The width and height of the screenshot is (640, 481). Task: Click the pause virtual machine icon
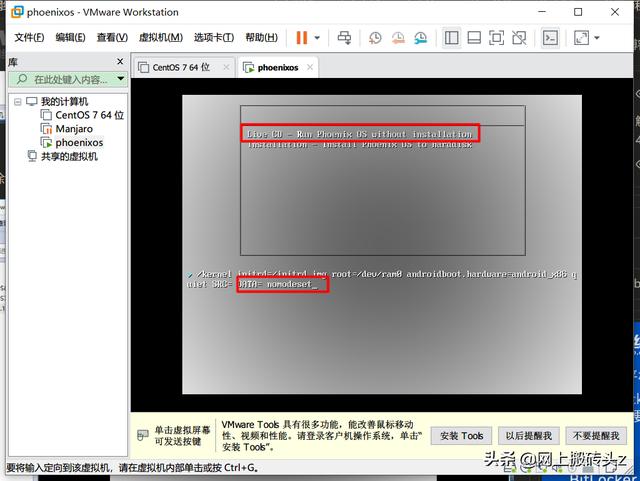302,38
